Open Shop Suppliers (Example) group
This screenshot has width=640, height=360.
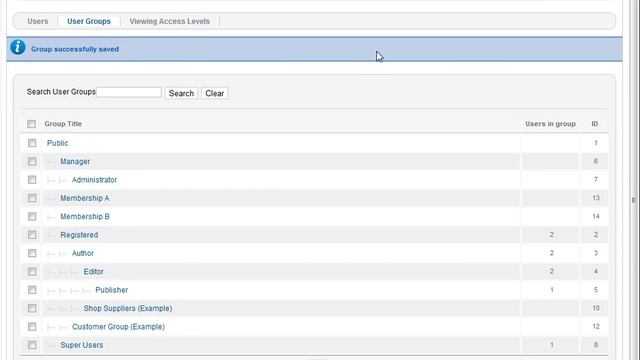[128, 308]
